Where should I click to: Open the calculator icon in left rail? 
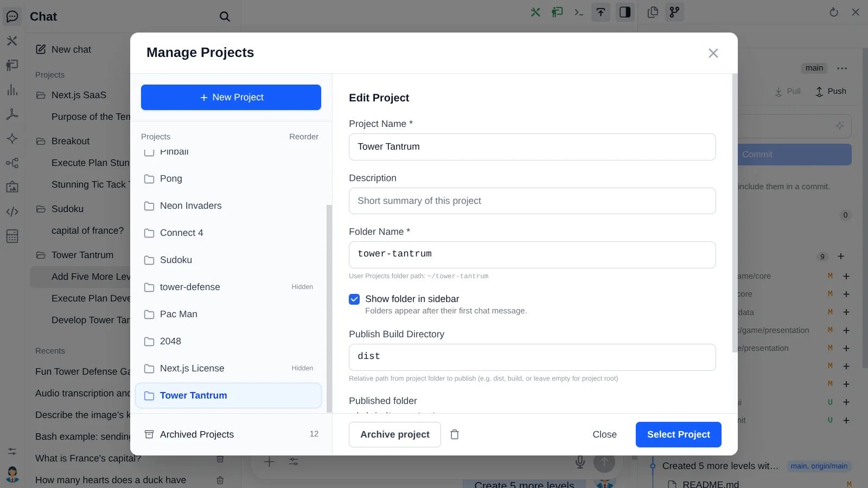click(12, 236)
